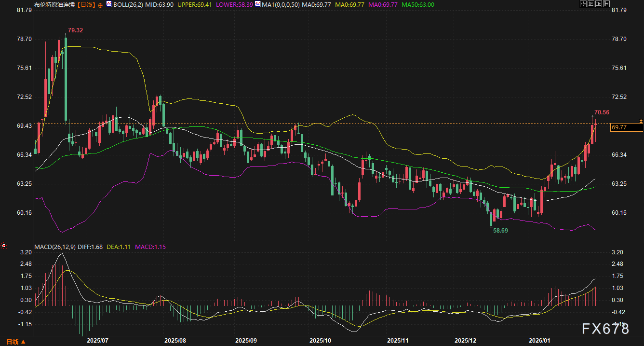644x346 pixels.
Task: Click the 58.69 low price label
Action: click(x=500, y=231)
